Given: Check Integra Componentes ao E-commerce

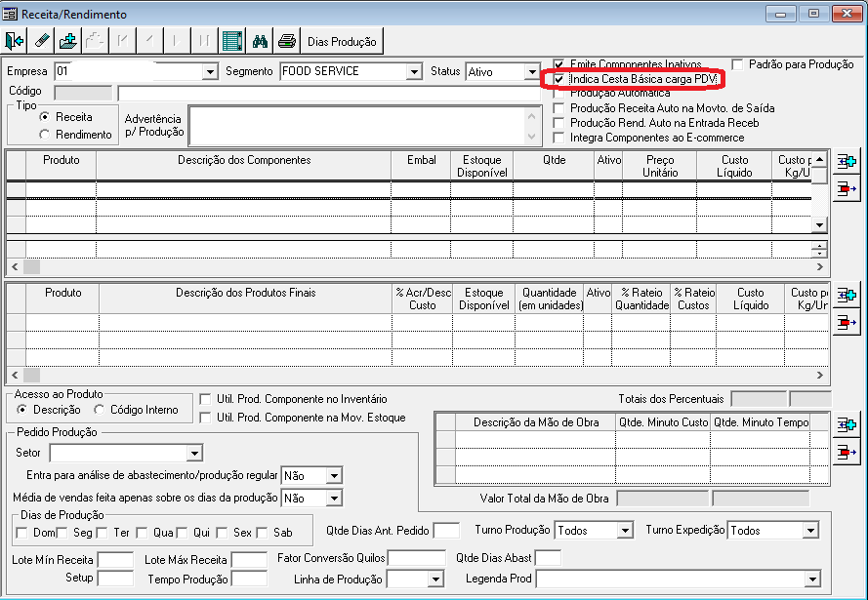Looking at the screenshot, I should click(x=559, y=138).
